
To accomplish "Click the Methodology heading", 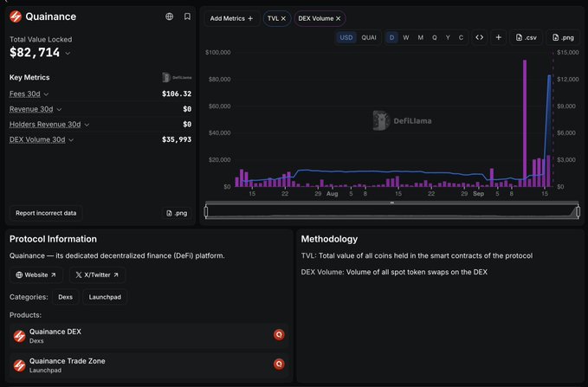I will [329, 239].
